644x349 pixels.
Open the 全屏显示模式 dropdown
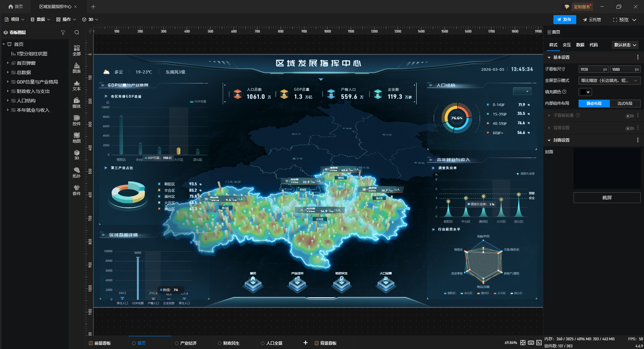pyautogui.click(x=609, y=81)
